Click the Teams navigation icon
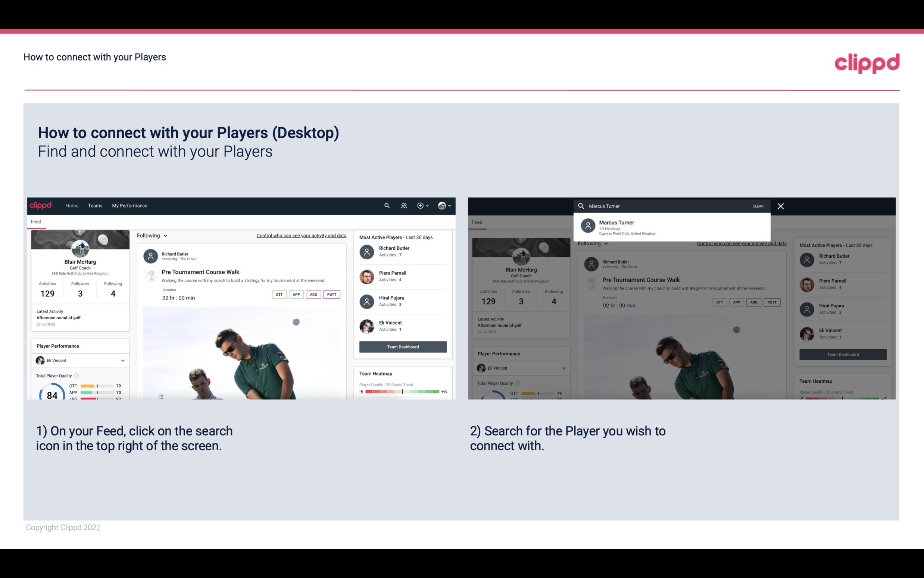 95,205
